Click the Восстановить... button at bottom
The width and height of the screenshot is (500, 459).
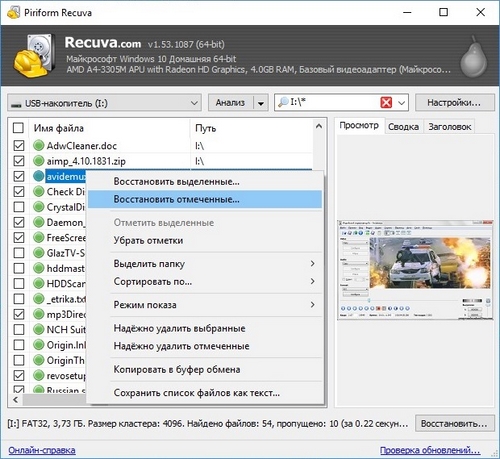click(x=454, y=424)
